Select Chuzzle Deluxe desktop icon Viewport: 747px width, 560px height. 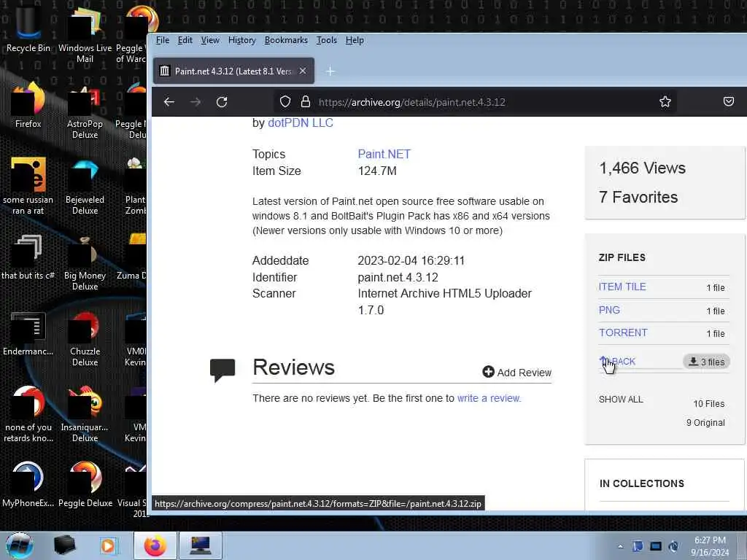point(85,338)
